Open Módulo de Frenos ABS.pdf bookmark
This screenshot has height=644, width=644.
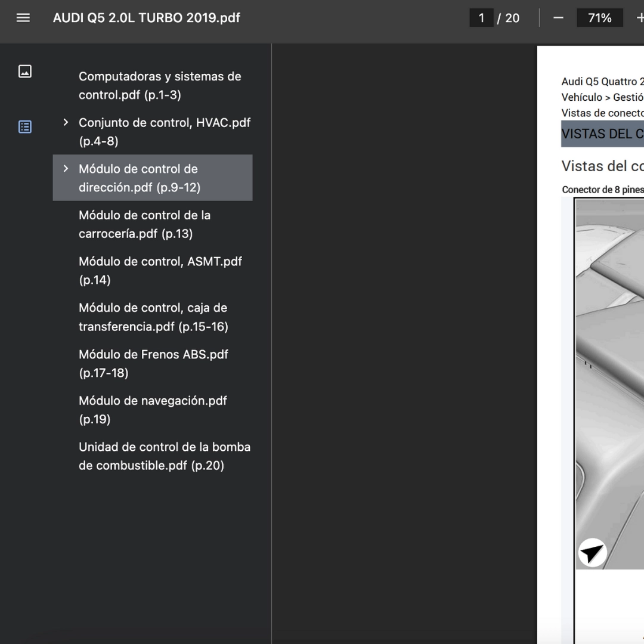click(153, 364)
